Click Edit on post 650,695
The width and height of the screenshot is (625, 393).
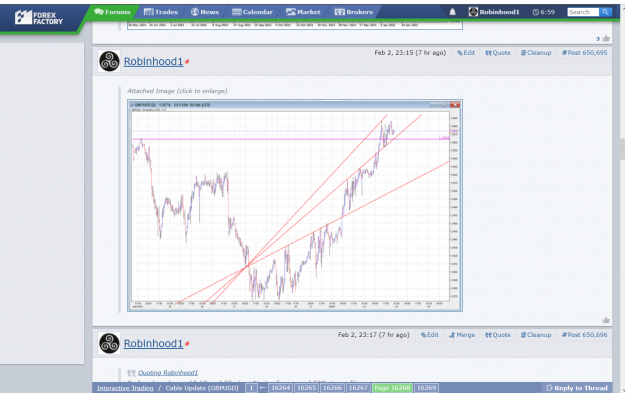point(466,53)
